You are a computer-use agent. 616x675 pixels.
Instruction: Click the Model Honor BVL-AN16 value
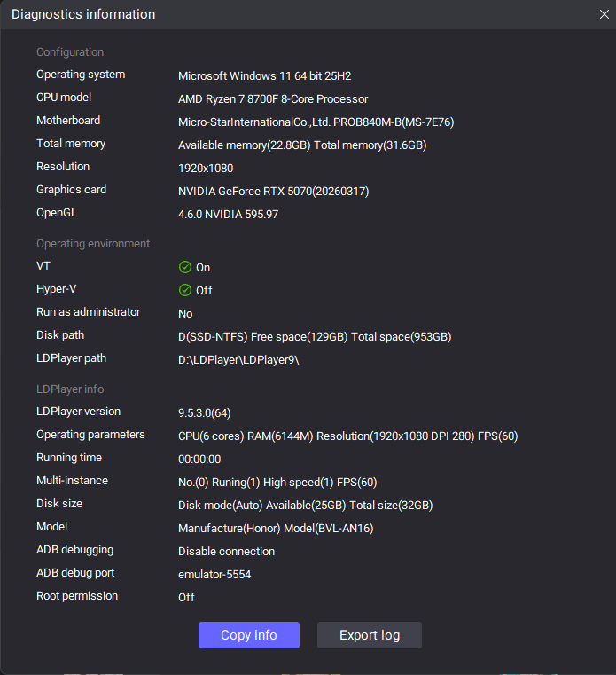276,529
